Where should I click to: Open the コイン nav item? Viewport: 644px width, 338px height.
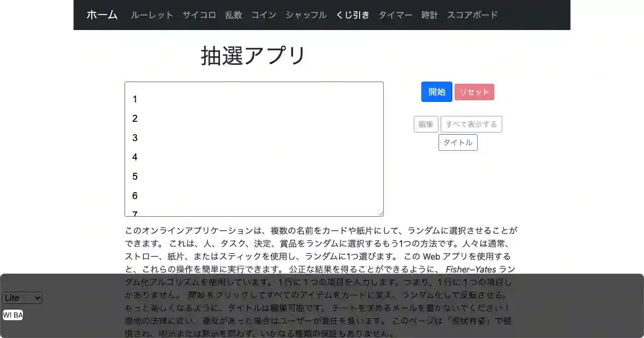pyautogui.click(x=264, y=15)
